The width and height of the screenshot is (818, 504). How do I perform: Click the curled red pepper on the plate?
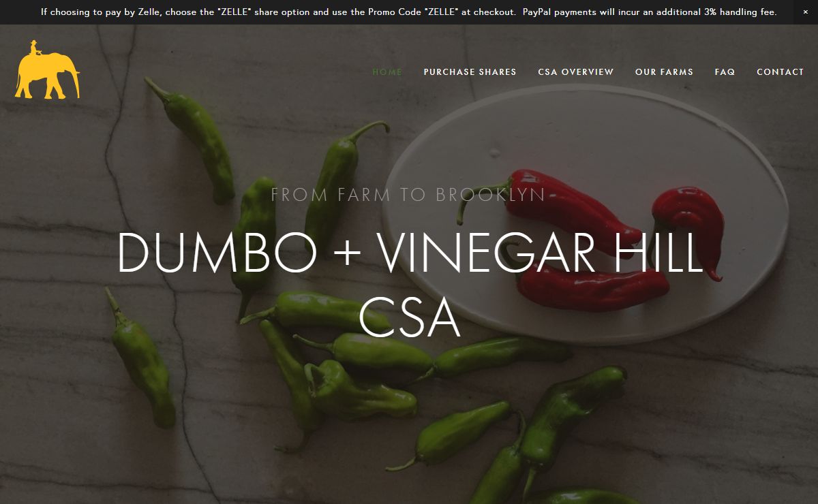coord(688,228)
